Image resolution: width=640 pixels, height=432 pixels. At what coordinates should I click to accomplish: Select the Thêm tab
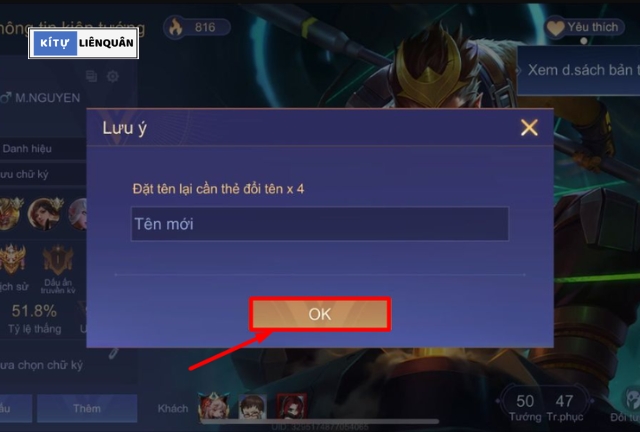(x=87, y=408)
